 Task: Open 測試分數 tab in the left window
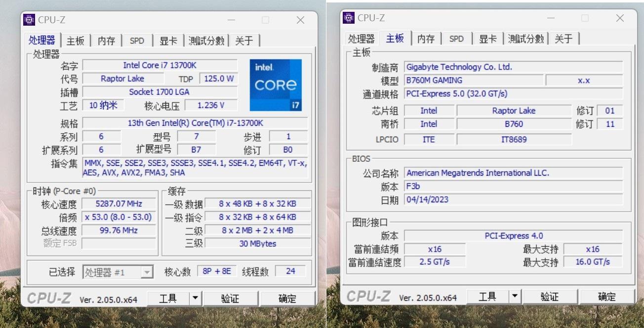click(x=206, y=40)
